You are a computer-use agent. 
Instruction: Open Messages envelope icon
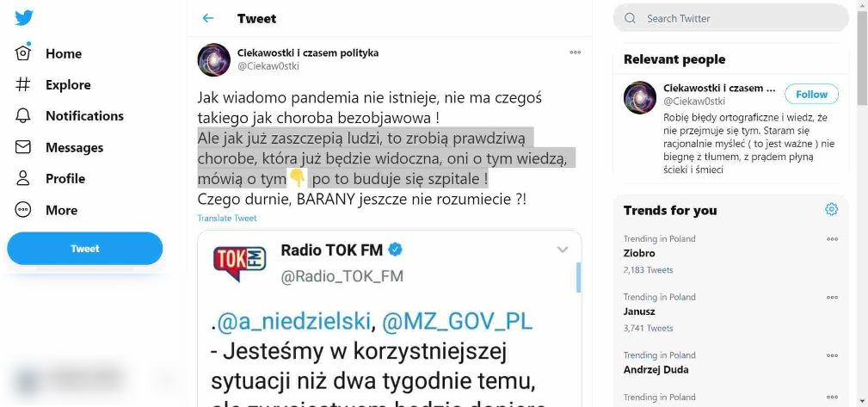[22, 147]
